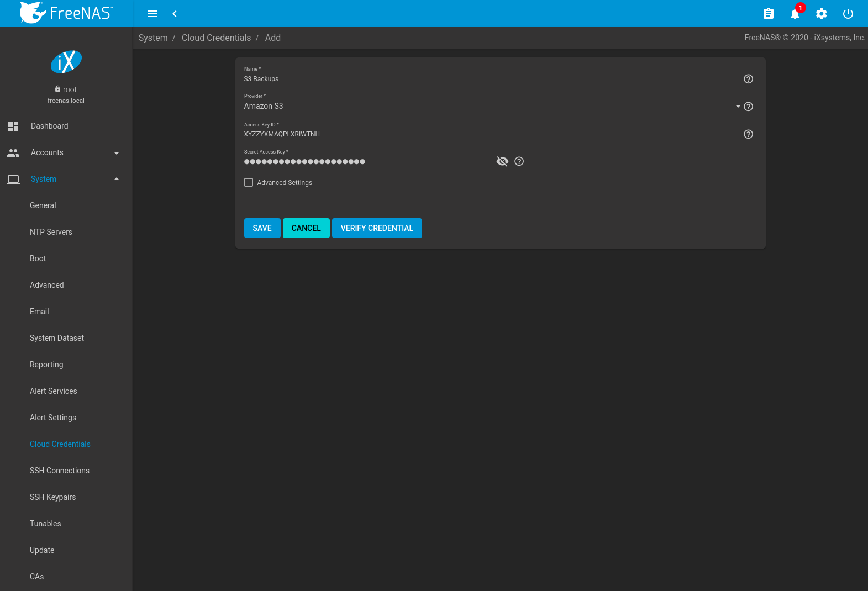Open the Provider dropdown
868x591 pixels.
(x=492, y=106)
